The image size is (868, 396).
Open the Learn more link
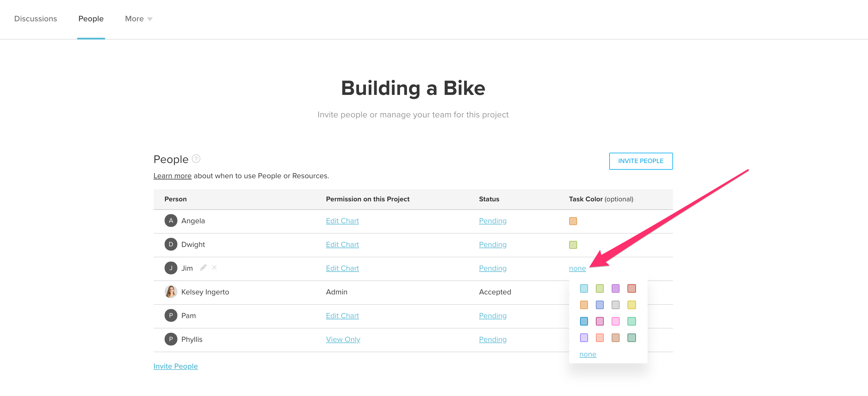point(172,175)
